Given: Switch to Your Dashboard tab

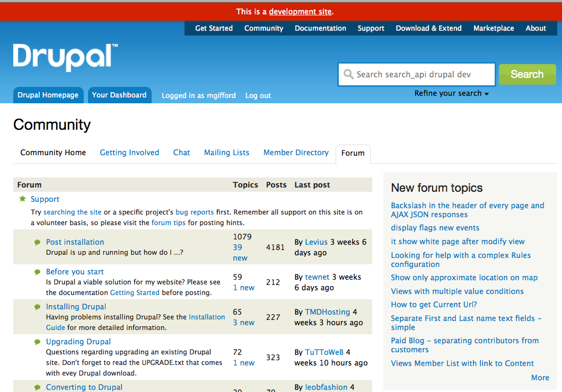Looking at the screenshot, I should (119, 95).
